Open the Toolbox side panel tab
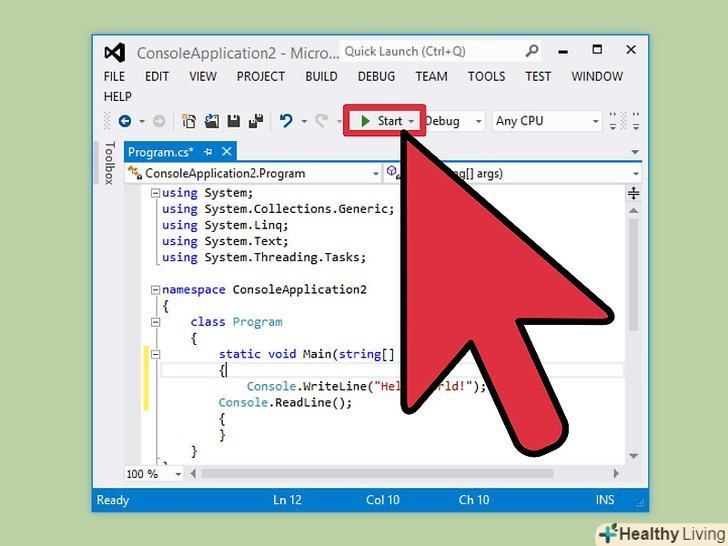728x546 pixels. point(110,163)
